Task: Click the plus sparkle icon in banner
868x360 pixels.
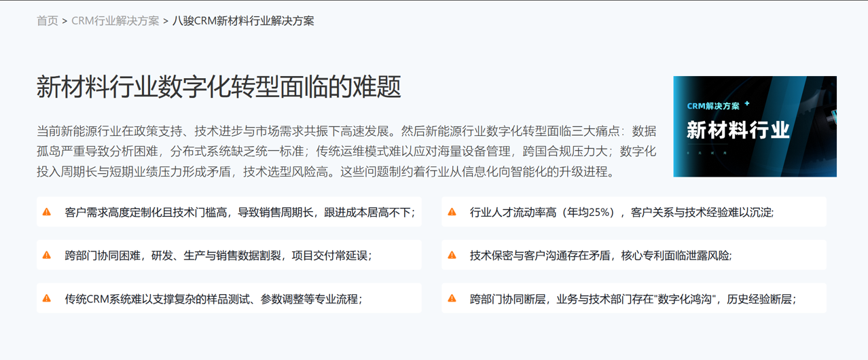Action: point(747,104)
